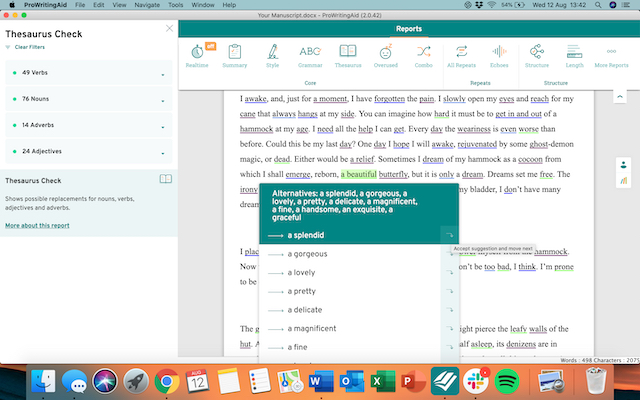Open More Reports menu
Viewport: 640px width, 400px height.
point(611,56)
